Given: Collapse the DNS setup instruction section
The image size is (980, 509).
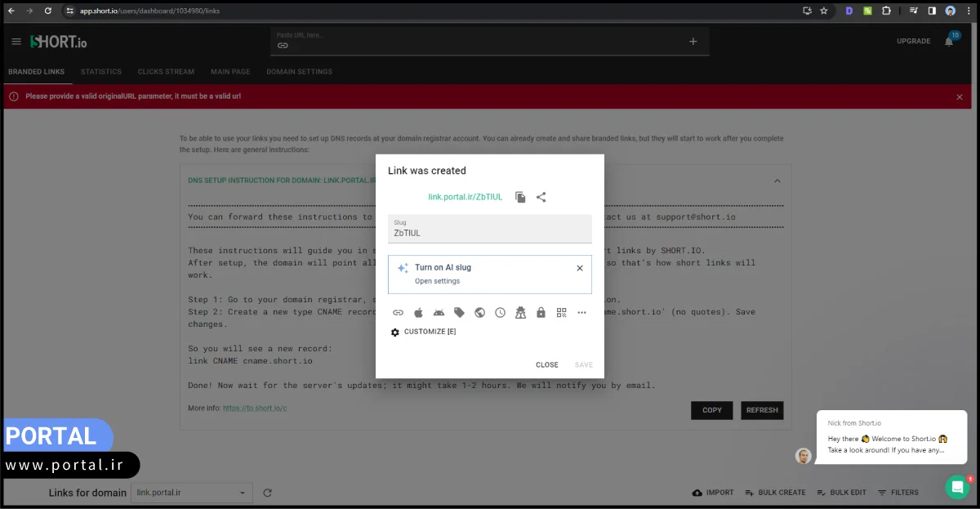Looking at the screenshot, I should click(777, 181).
